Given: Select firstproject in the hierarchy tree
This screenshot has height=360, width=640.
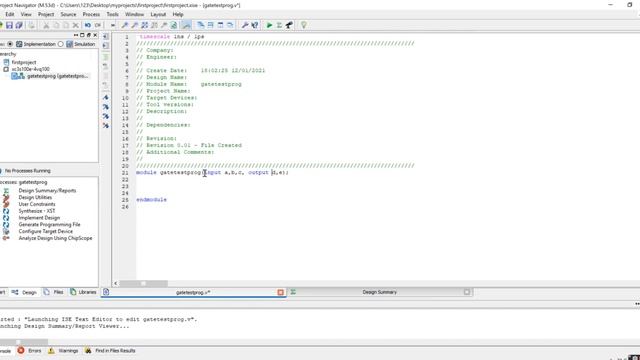Looking at the screenshot, I should (x=24, y=62).
